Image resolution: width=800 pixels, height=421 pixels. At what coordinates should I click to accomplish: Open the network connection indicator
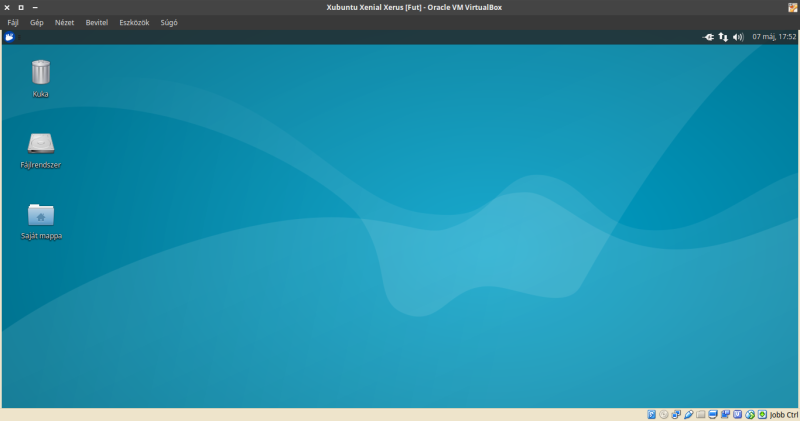point(723,37)
